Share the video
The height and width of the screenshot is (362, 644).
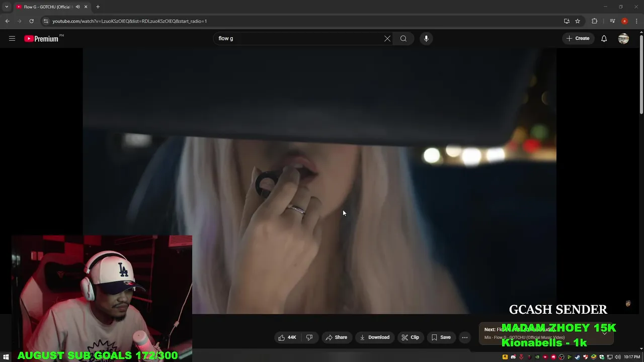(x=336, y=337)
